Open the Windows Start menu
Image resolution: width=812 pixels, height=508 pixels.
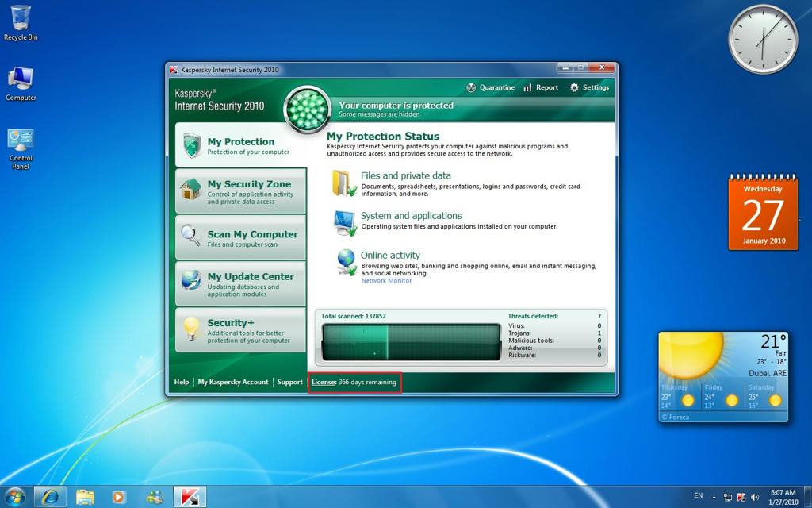pyautogui.click(x=14, y=497)
